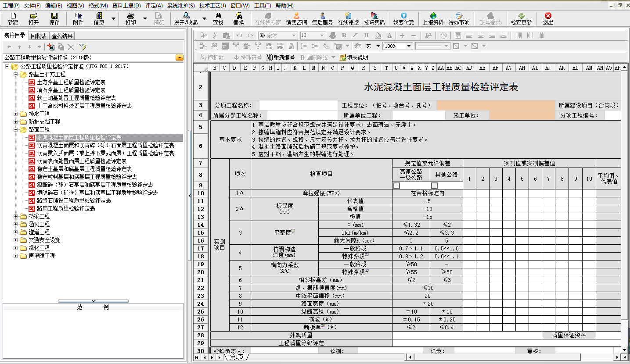Open the standard version dropdown 公路工程质量检验评定标准（2018版）
This screenshot has width=630, height=364.
point(180,57)
